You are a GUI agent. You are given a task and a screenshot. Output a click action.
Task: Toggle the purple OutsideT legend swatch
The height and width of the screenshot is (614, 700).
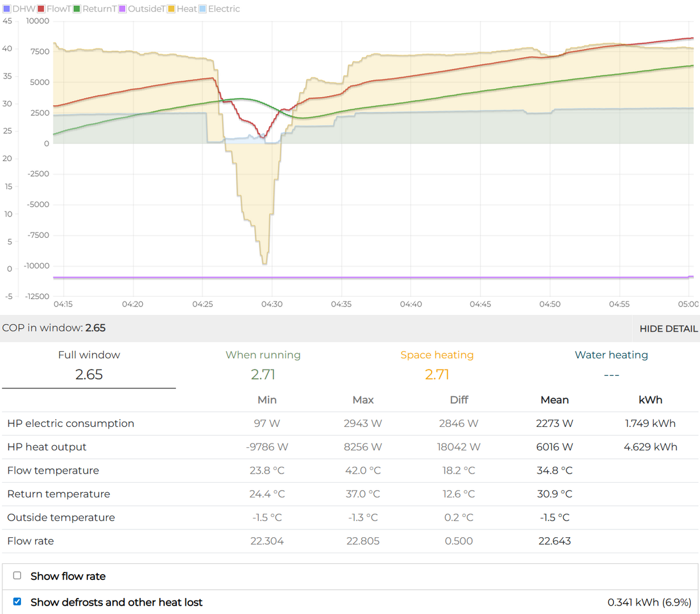coord(122,9)
